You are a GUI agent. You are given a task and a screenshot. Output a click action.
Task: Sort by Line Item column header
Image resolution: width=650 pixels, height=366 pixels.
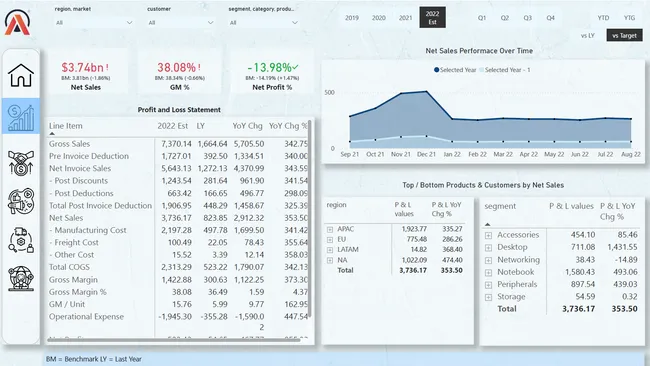pyautogui.click(x=65, y=126)
